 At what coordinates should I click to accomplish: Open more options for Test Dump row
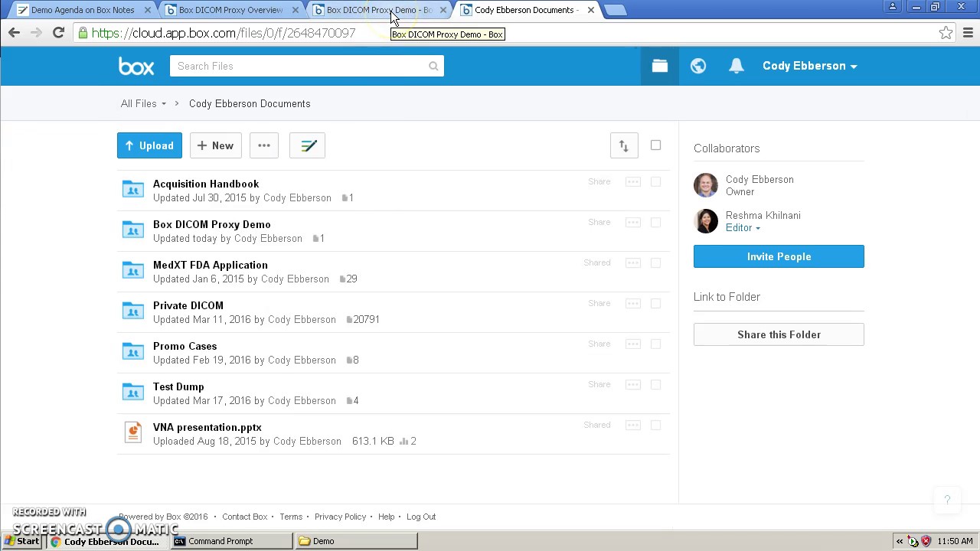[x=632, y=385]
